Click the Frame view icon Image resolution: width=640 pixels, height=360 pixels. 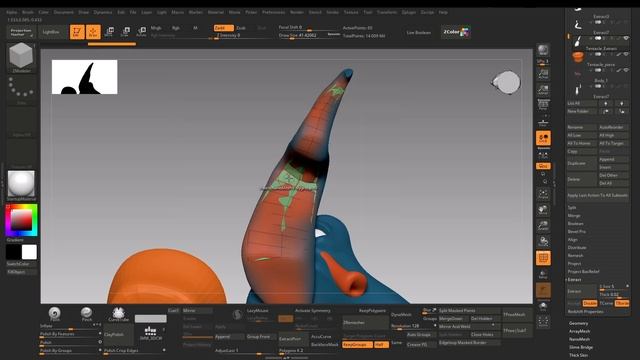tap(543, 194)
